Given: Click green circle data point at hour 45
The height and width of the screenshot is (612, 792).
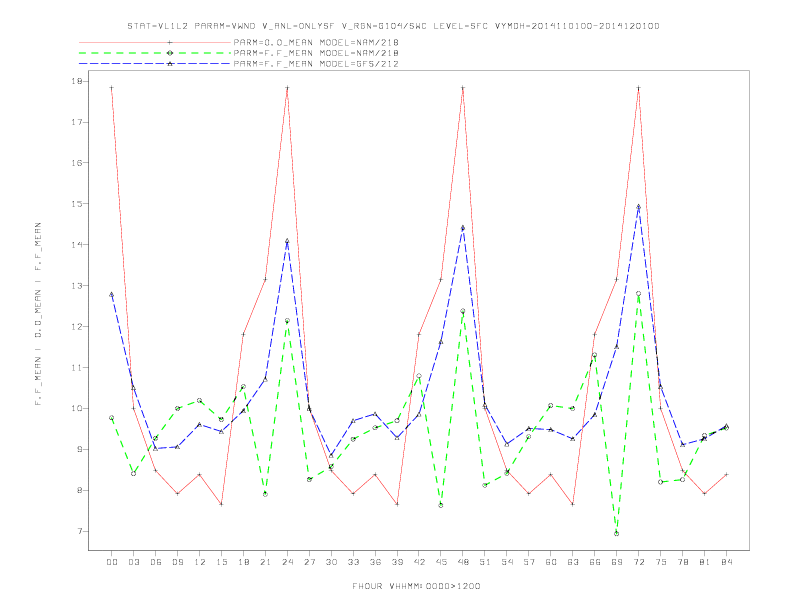Looking at the screenshot, I should 441,505.
